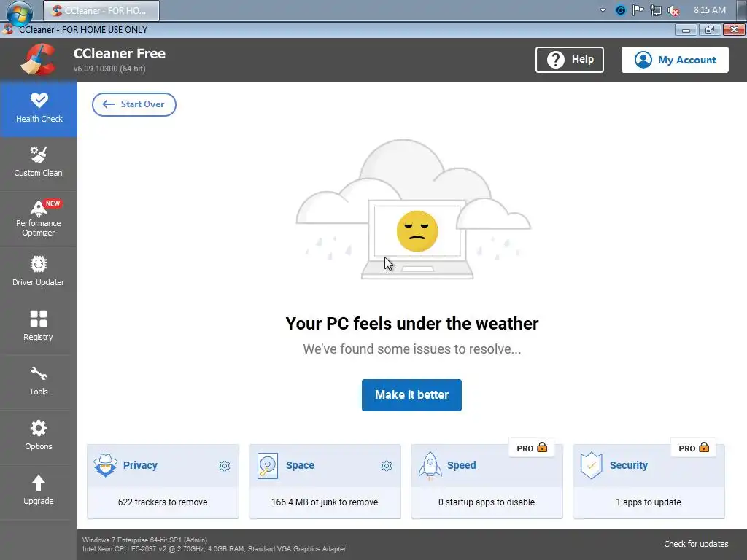Go to Driver Updater
The width and height of the screenshot is (747, 560).
tap(39, 273)
